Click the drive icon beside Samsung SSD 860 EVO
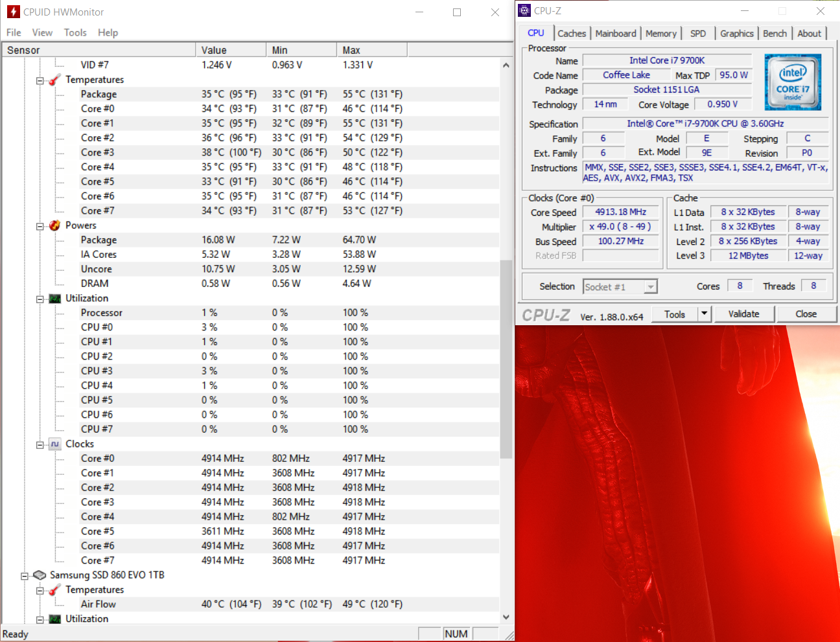 click(40, 575)
